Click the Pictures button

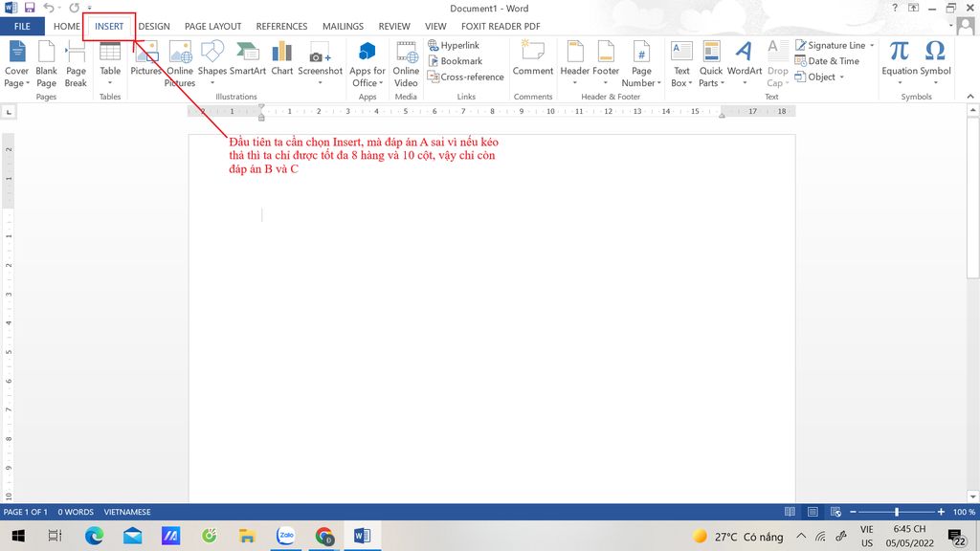146,58
